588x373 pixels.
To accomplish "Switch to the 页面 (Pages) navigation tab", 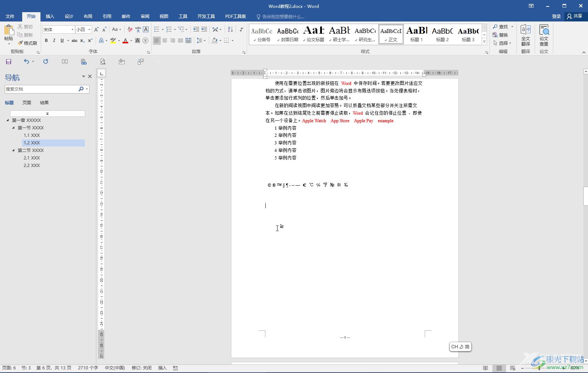I will pyautogui.click(x=27, y=102).
